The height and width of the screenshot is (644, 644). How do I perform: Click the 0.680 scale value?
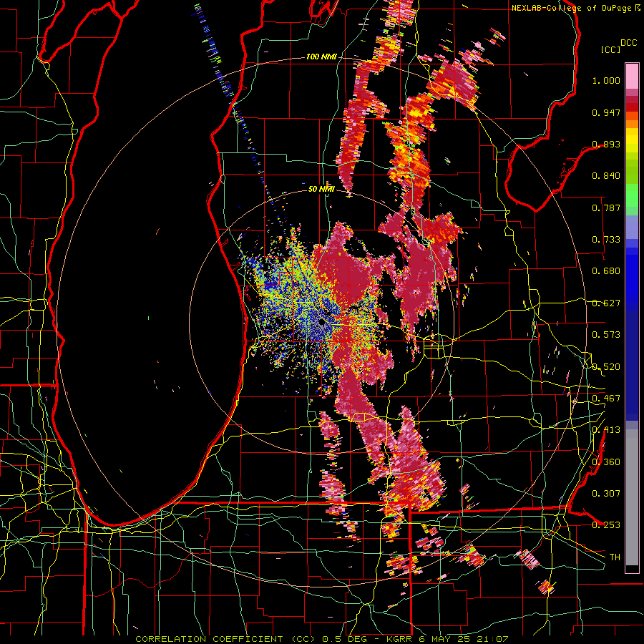606,271
